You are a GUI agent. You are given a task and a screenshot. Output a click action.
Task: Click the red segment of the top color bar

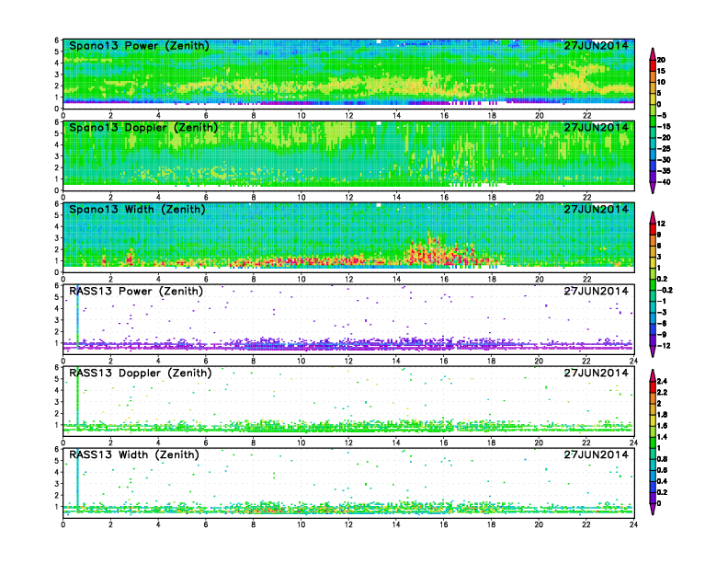coord(653,65)
